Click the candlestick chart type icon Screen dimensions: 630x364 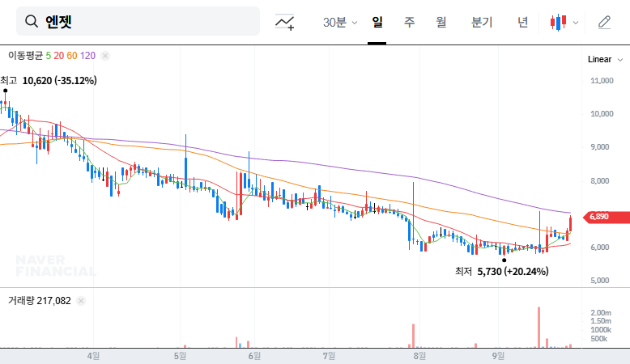tap(559, 22)
